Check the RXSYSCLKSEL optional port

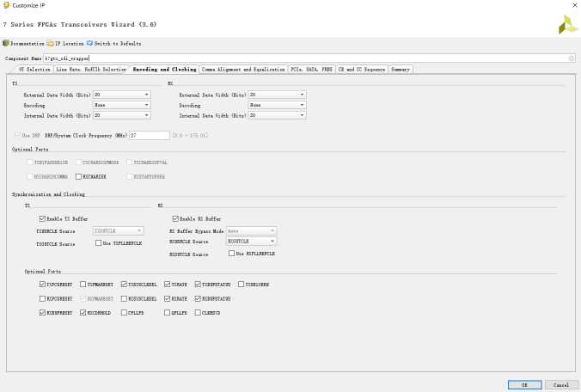pos(124,298)
